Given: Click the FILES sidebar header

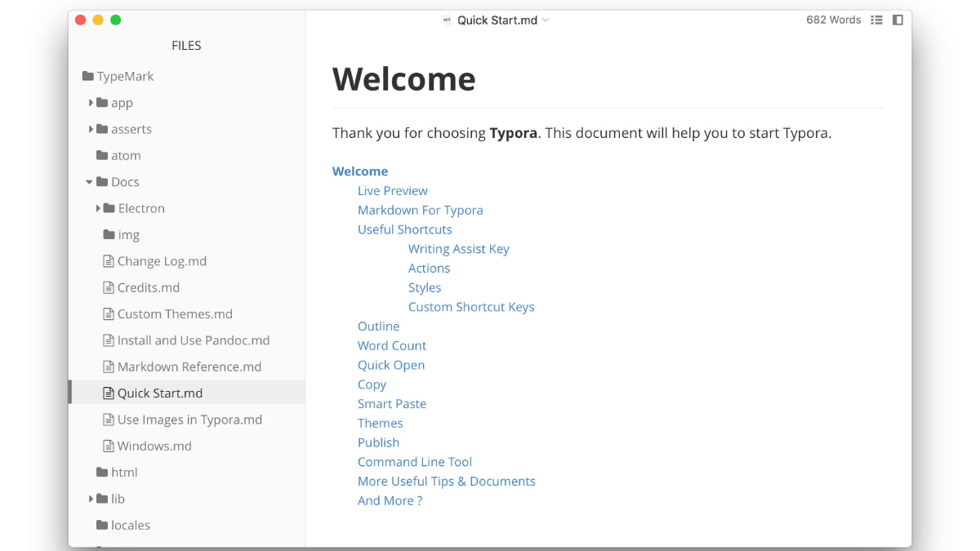Looking at the screenshot, I should 186,46.
